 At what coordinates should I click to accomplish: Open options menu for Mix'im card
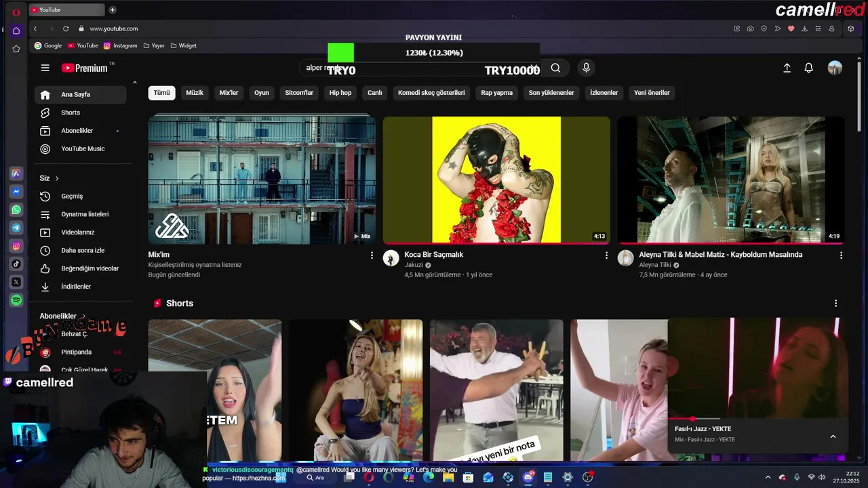coord(372,256)
